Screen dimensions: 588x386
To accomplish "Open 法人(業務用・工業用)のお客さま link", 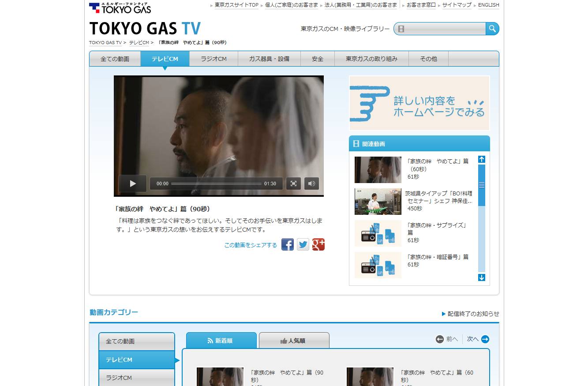I will point(361,5).
